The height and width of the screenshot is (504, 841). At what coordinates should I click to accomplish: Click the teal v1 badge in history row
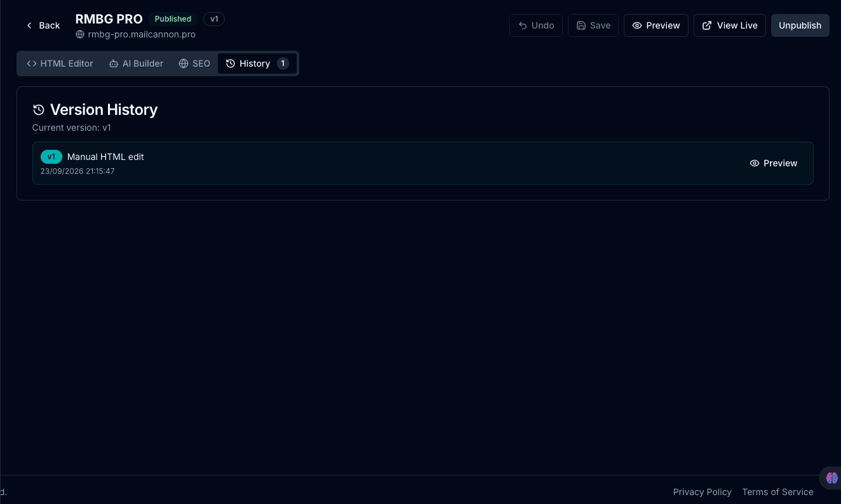tap(51, 157)
